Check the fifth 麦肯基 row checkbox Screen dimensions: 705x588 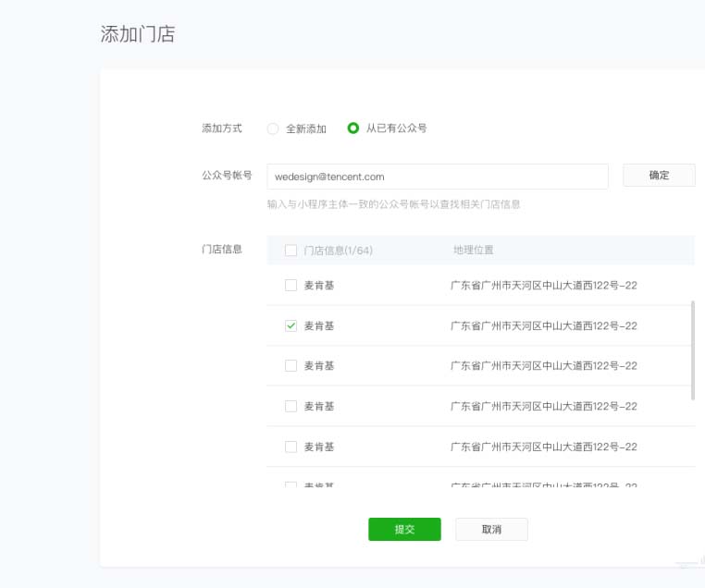click(x=291, y=447)
